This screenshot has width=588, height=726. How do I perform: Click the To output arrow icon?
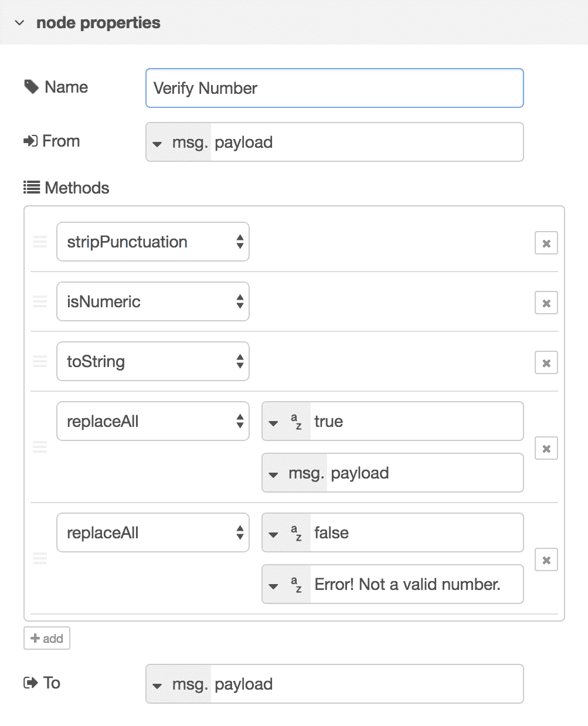(x=30, y=682)
